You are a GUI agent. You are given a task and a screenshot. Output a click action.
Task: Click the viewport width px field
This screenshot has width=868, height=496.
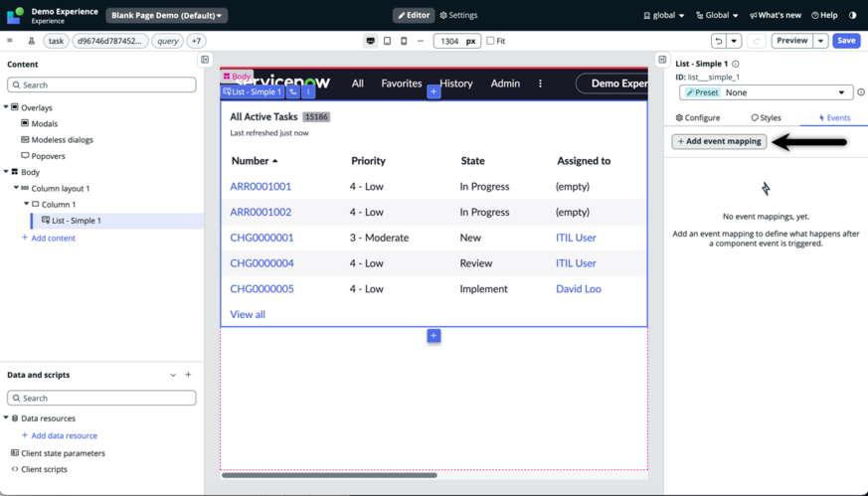pos(457,41)
